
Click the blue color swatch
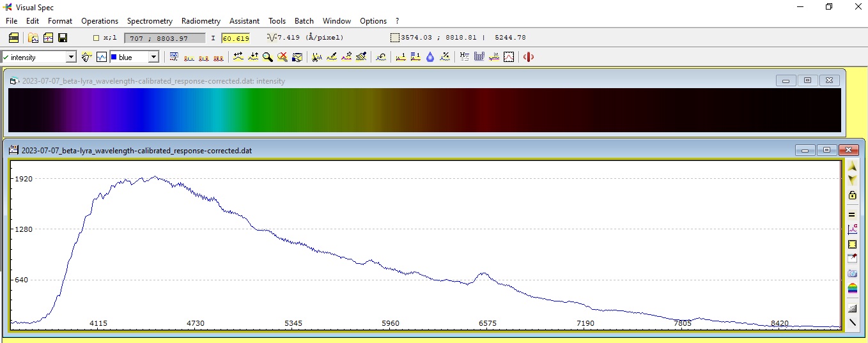114,57
